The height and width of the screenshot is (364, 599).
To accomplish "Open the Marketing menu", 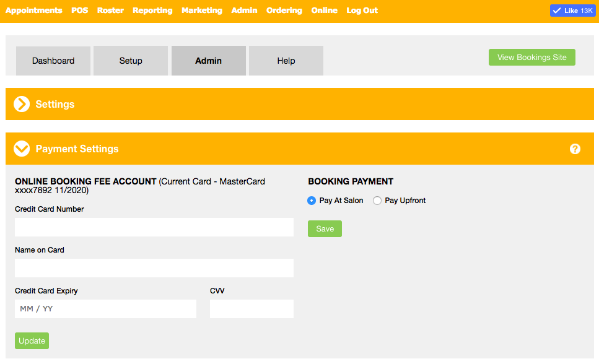I will click(202, 11).
